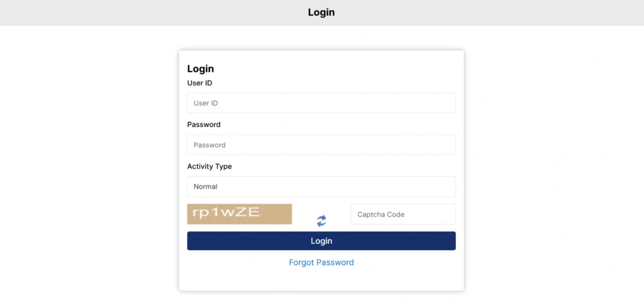
Task: Click the User ID field label
Action: 199,83
